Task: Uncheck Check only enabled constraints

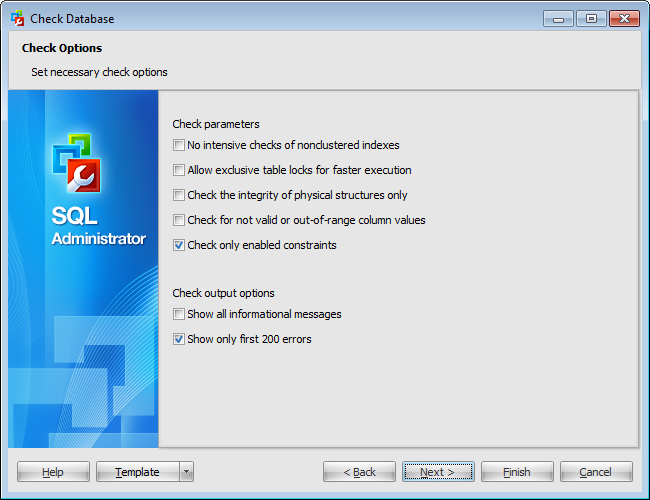Action: click(179, 245)
